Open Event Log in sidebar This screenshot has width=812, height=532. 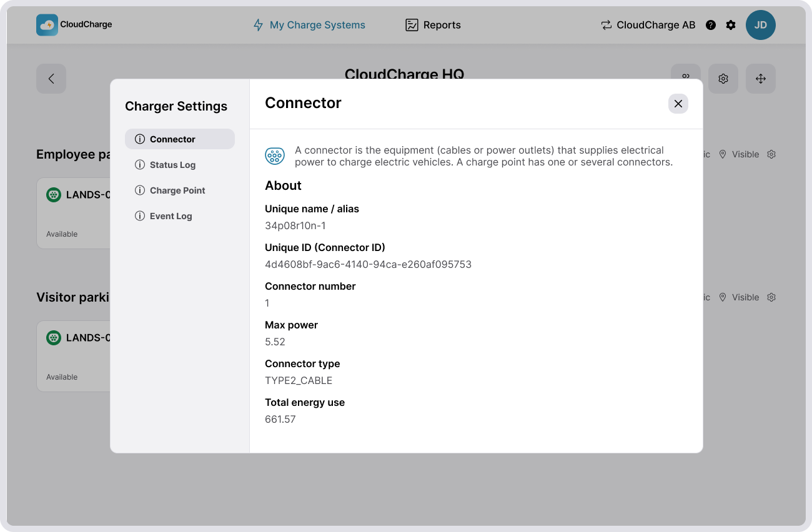pyautogui.click(x=180, y=216)
